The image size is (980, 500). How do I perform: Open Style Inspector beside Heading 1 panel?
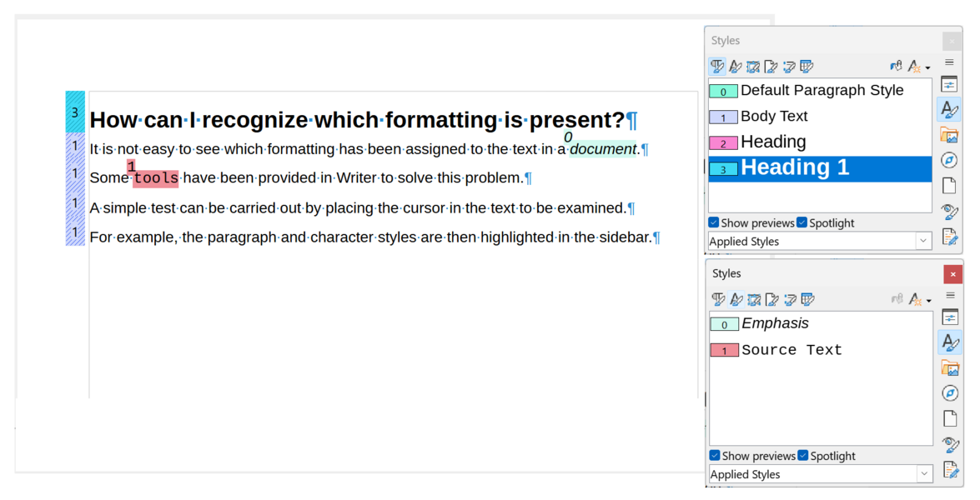pos(949,212)
